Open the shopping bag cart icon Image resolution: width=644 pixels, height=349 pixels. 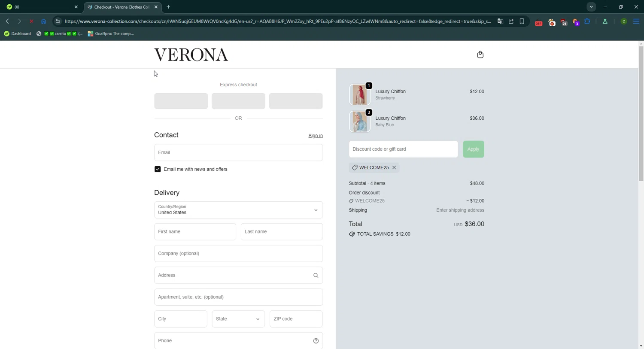point(480,55)
